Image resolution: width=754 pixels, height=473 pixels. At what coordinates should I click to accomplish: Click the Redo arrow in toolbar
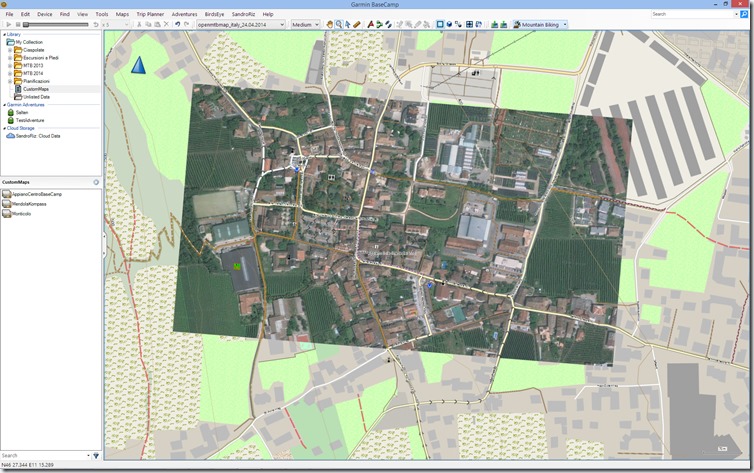click(x=187, y=25)
